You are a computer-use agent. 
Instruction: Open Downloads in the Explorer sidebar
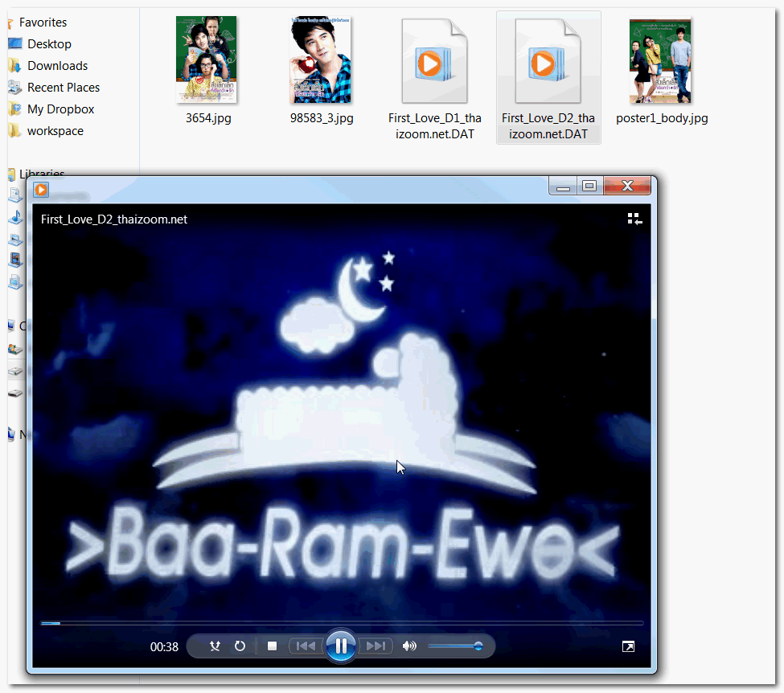coord(57,65)
